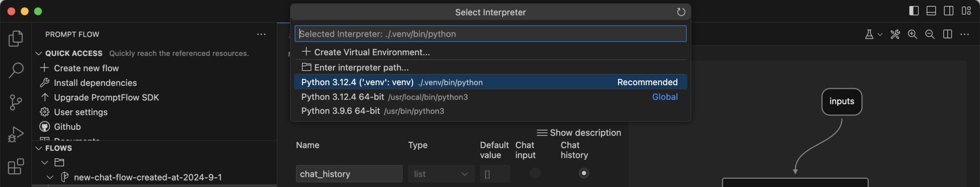Select Create Virtual Environment option
Screen dimensions: 980x187
372,52
